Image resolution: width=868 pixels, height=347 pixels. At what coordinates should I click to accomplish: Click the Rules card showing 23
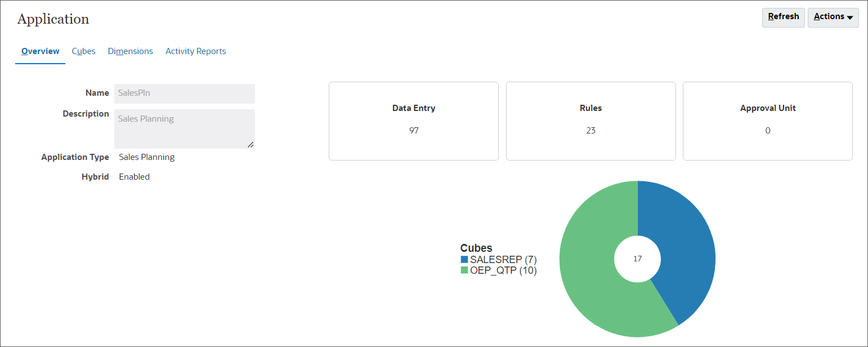(590, 121)
